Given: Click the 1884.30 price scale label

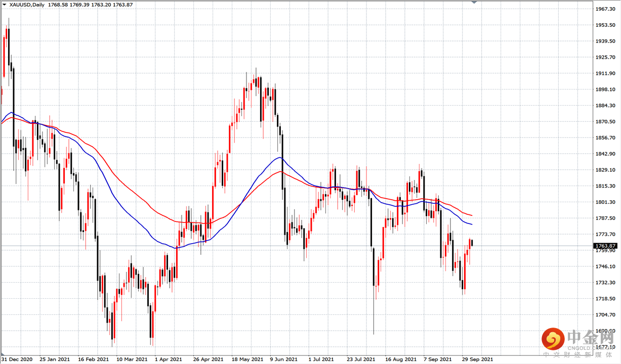Looking at the screenshot, I should [605, 106].
